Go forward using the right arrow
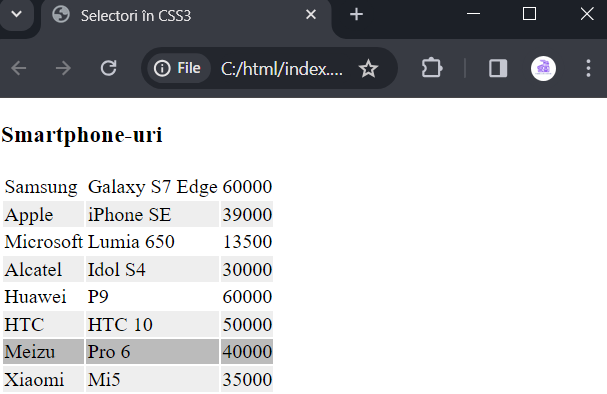Image resolution: width=607 pixels, height=394 pixels. coord(63,68)
